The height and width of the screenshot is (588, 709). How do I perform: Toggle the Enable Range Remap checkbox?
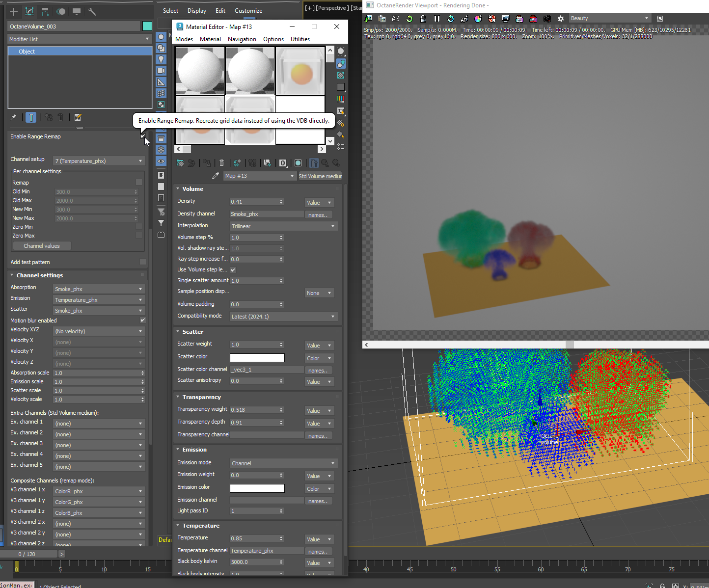click(142, 136)
